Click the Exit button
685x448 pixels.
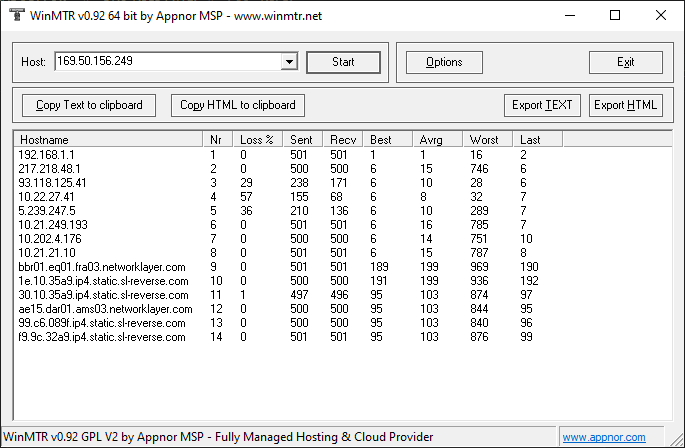(626, 62)
